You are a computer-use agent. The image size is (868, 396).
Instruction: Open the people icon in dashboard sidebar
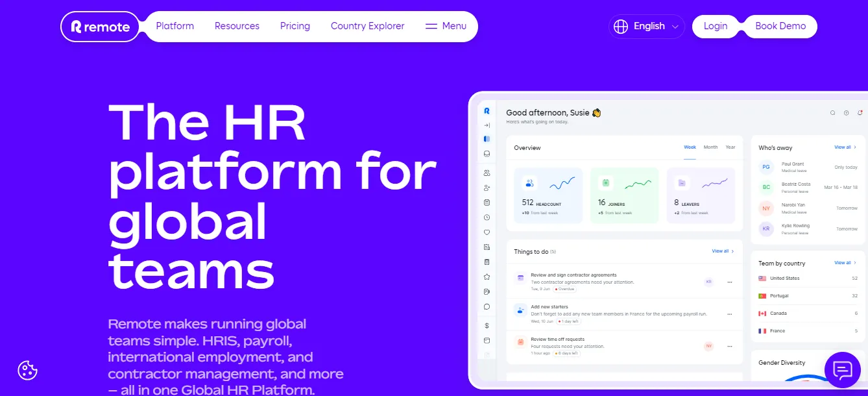[x=487, y=173]
